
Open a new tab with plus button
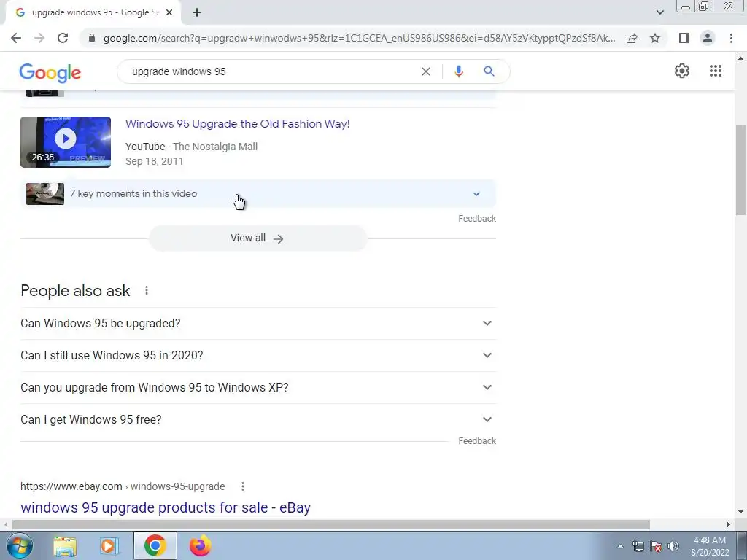(197, 13)
